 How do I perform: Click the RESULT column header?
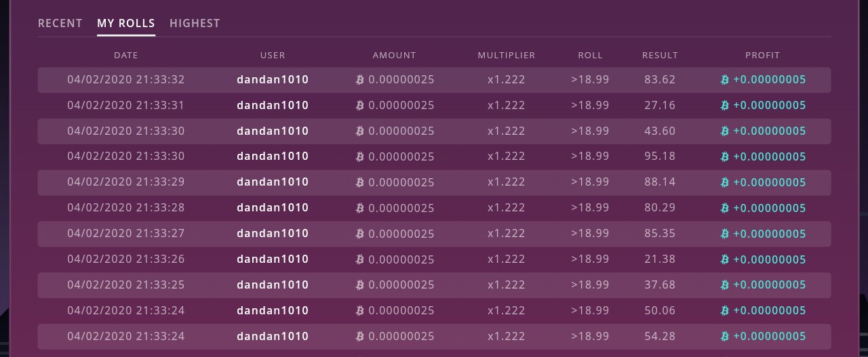pos(660,55)
